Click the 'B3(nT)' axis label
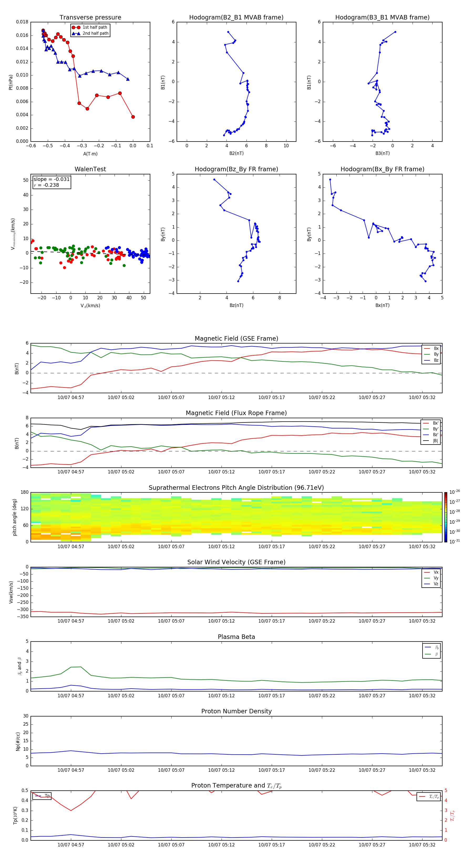Viewport: 473px width, 868px height. click(x=382, y=153)
